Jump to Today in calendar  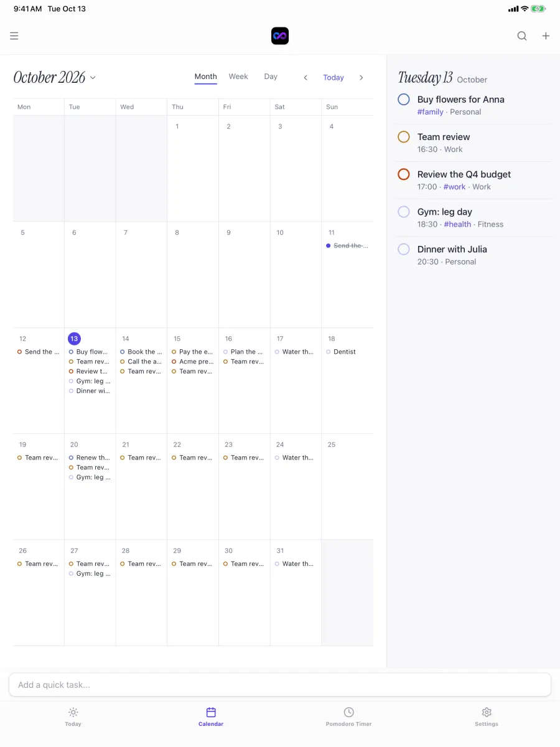pyautogui.click(x=334, y=78)
